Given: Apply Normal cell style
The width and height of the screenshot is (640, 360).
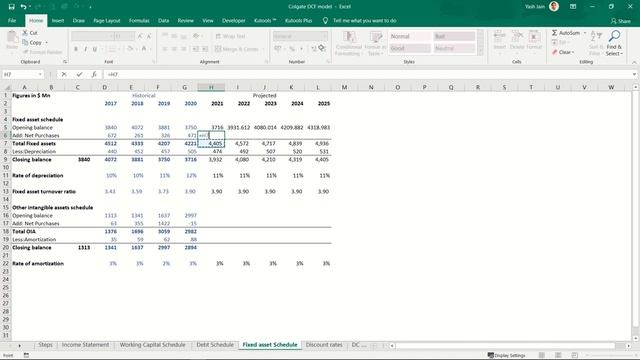Looking at the screenshot, I should click(x=409, y=36).
